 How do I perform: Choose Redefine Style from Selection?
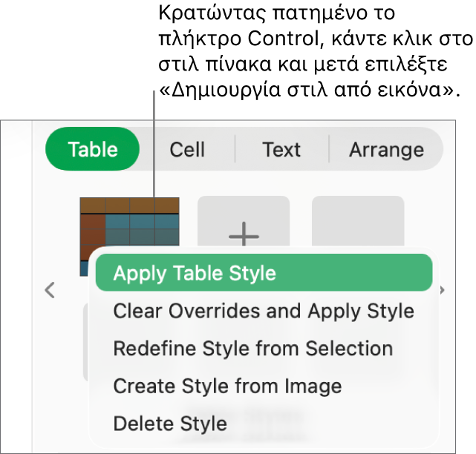253,349
